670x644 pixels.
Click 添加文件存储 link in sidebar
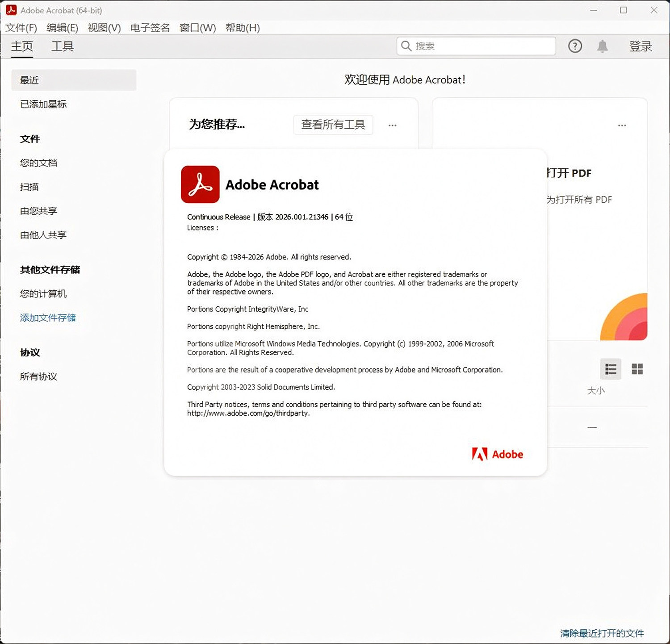pos(48,318)
